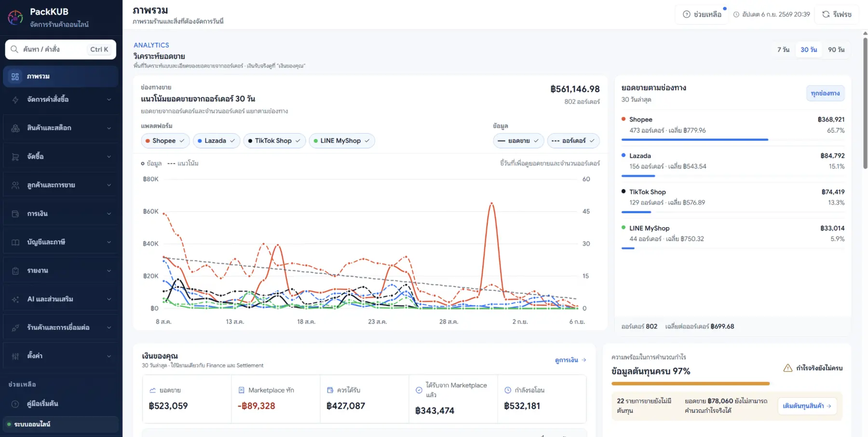Expand the รายงาน sidebar menu chevron
This screenshot has width=868, height=437.
(x=109, y=271)
